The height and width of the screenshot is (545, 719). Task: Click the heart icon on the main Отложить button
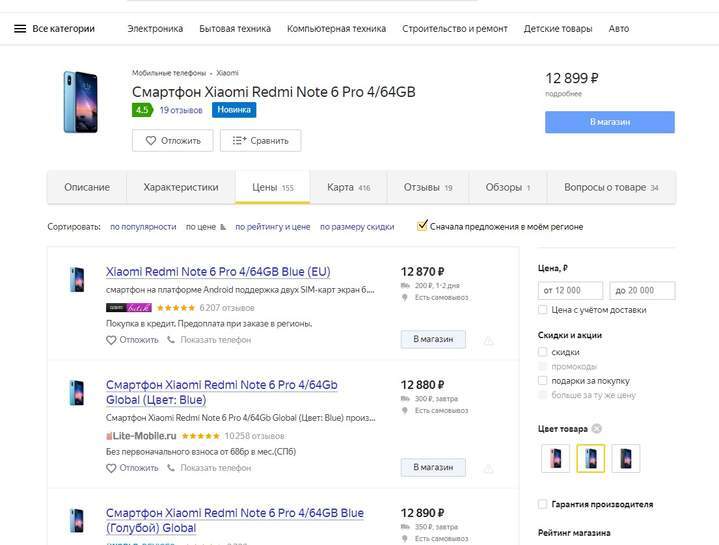[x=151, y=141]
